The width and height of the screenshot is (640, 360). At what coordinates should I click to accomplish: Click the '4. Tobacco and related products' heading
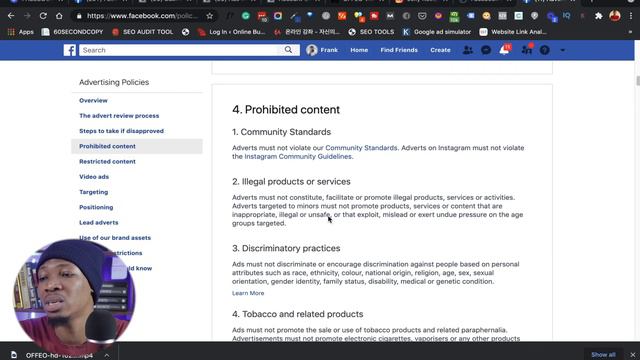point(298,314)
